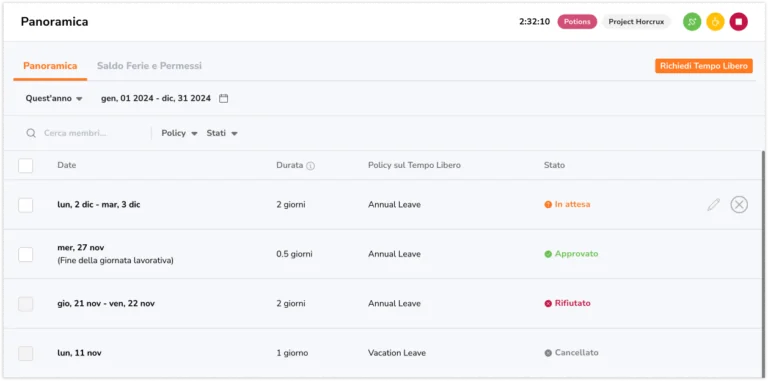Image resolution: width=768 pixels, height=381 pixels.
Task: Click the 0.5 giorni duration cell
Action: 294,254
